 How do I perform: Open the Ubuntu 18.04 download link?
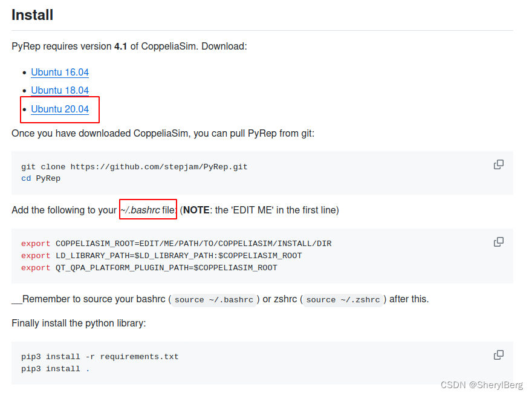(59, 90)
